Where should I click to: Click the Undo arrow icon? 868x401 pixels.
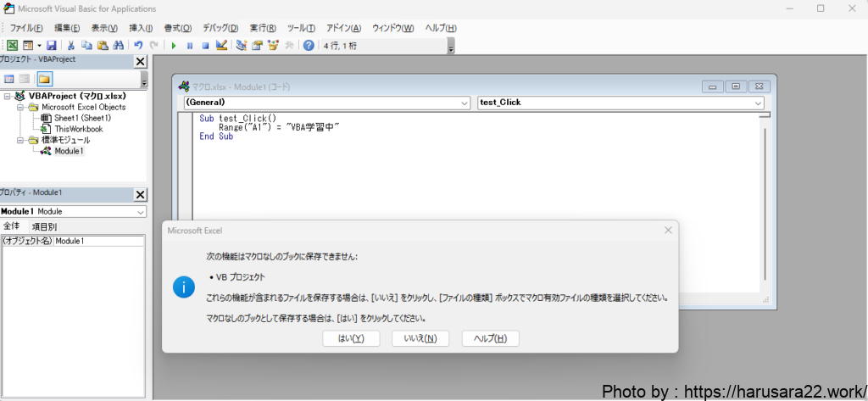[138, 45]
